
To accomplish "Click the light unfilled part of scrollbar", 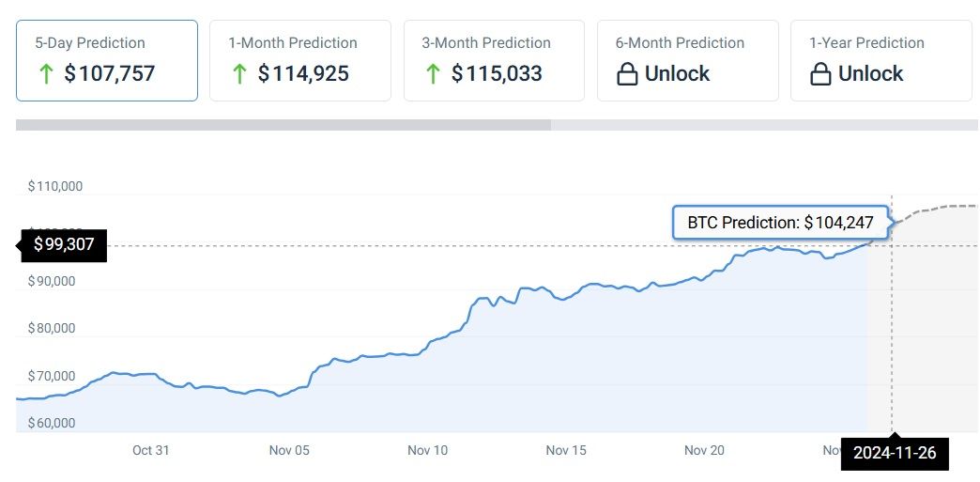I will 763,125.
